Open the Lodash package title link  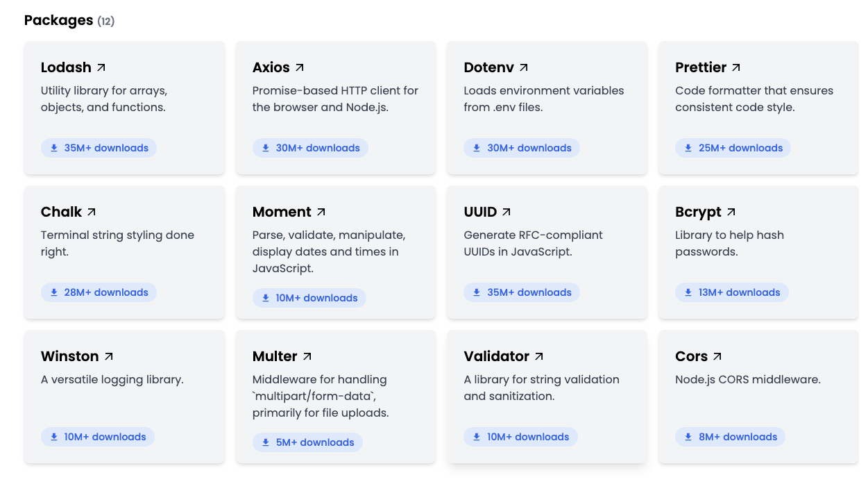66,67
